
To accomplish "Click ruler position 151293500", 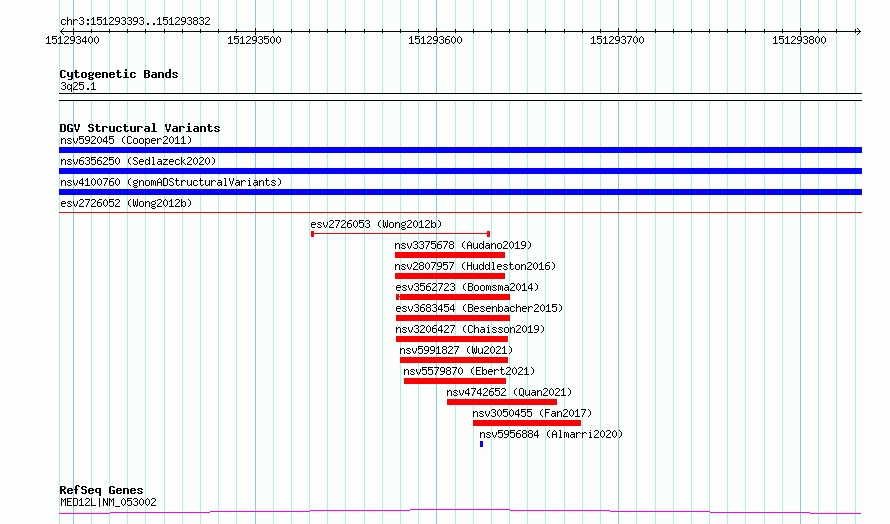I will tap(254, 40).
